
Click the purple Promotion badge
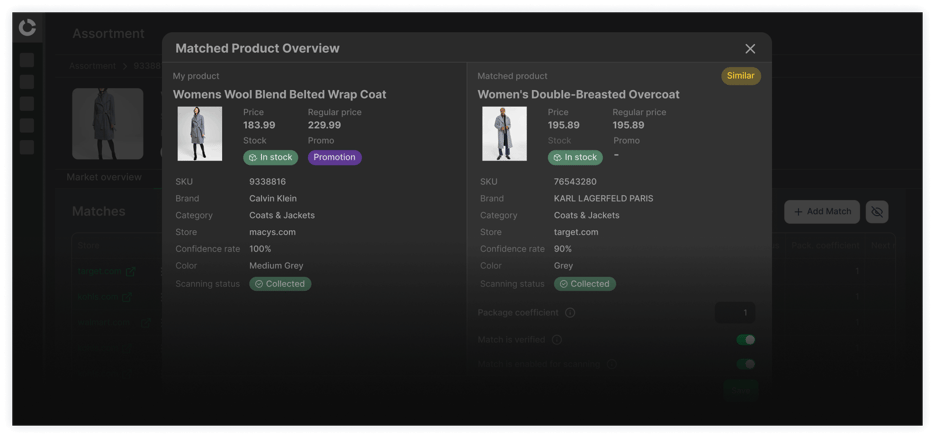pos(334,157)
